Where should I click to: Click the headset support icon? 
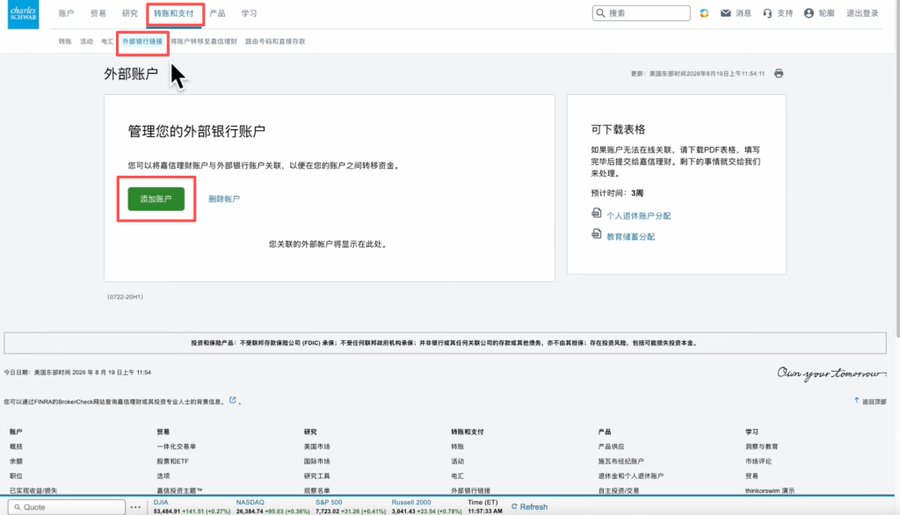coord(767,13)
